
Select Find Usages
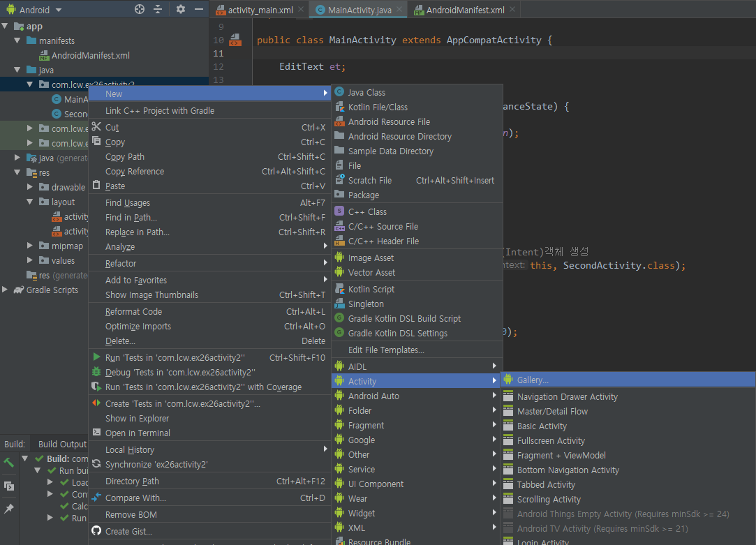(x=209, y=203)
